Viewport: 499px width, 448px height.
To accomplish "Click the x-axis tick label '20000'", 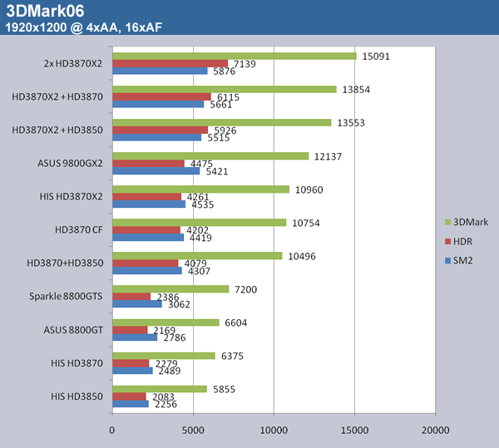I will [435, 431].
